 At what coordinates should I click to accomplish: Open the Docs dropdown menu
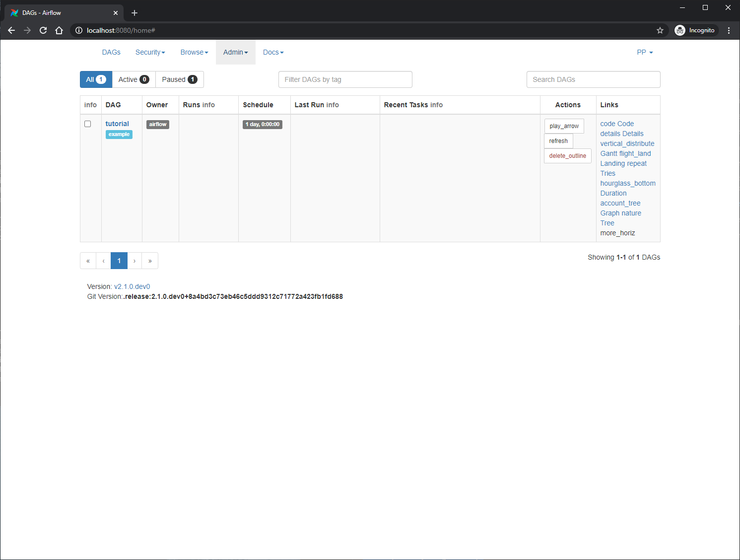[273, 52]
